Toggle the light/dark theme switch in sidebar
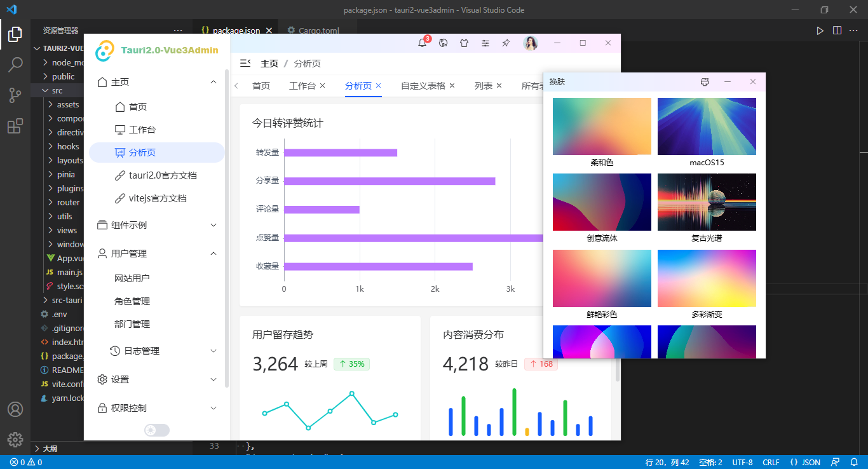This screenshot has height=469, width=868. pos(156,430)
